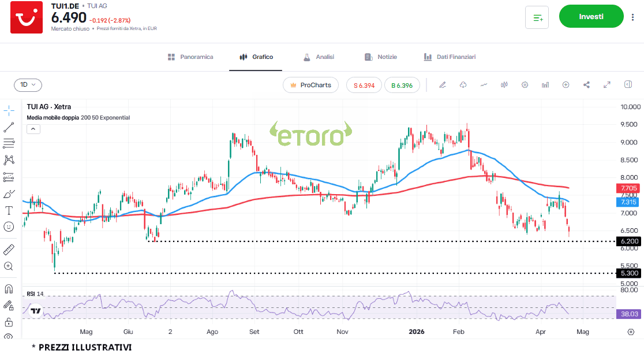The image size is (644, 353).
Task: Toggle magnet mode in drawing toolbar
Action: click(x=9, y=288)
